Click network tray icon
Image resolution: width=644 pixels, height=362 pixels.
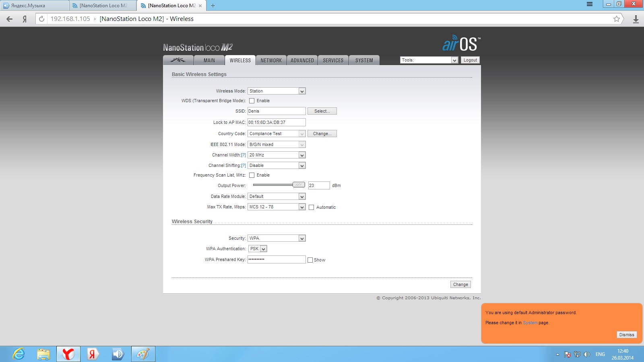click(577, 354)
